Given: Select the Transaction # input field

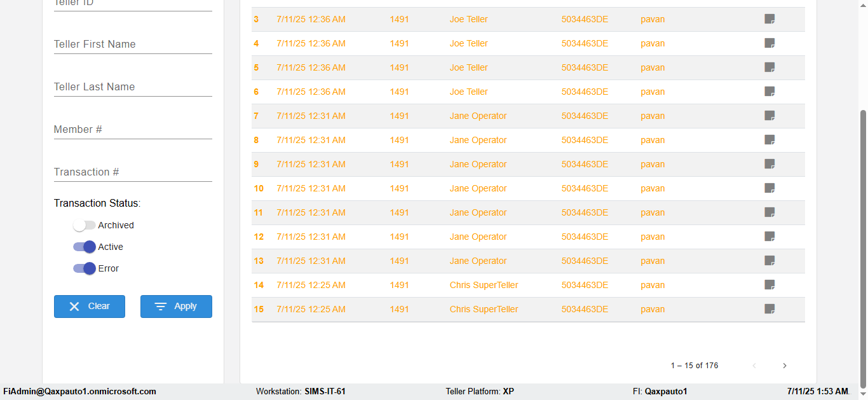Looking at the screenshot, I should point(133,172).
